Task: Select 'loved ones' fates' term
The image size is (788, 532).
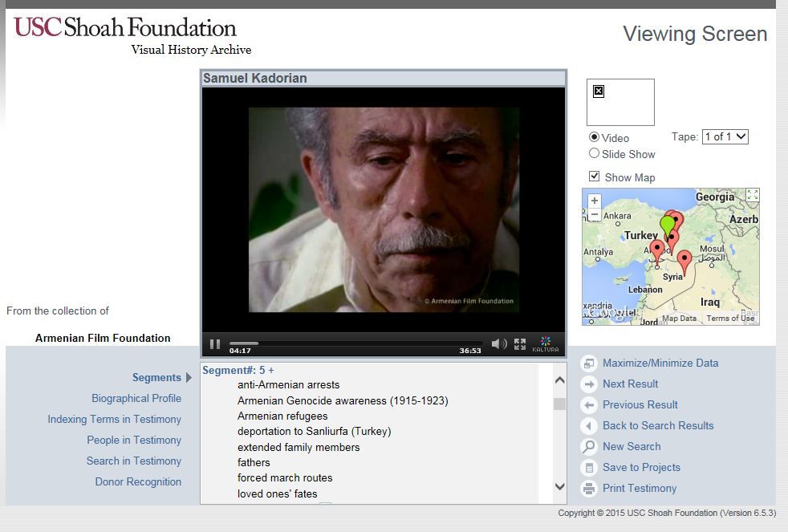Action: click(278, 493)
